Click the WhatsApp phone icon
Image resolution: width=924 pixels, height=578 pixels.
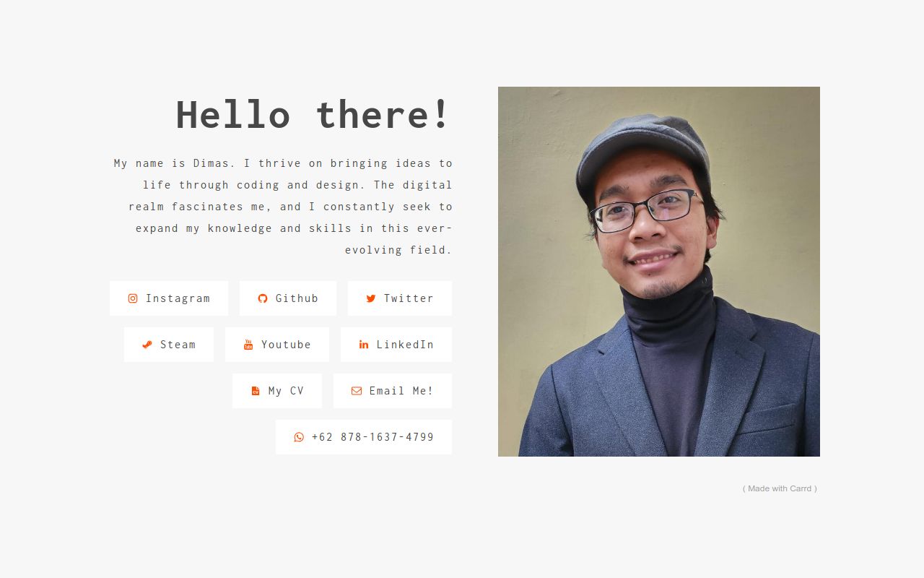coord(299,437)
